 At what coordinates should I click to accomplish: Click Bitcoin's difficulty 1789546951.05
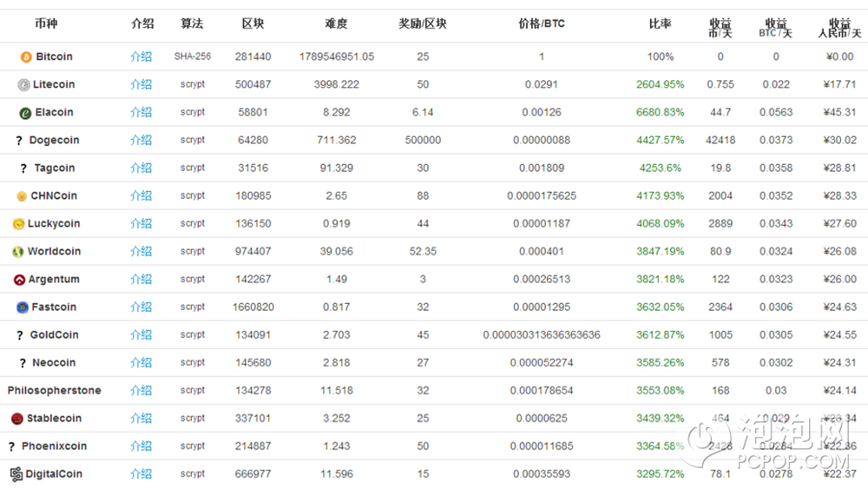tap(337, 56)
